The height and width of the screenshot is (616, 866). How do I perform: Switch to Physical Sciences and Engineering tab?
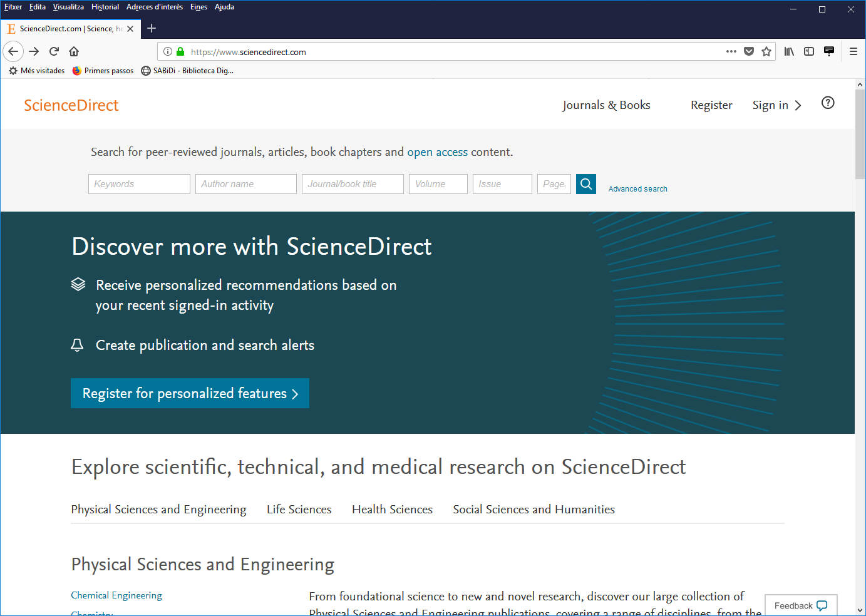click(158, 510)
